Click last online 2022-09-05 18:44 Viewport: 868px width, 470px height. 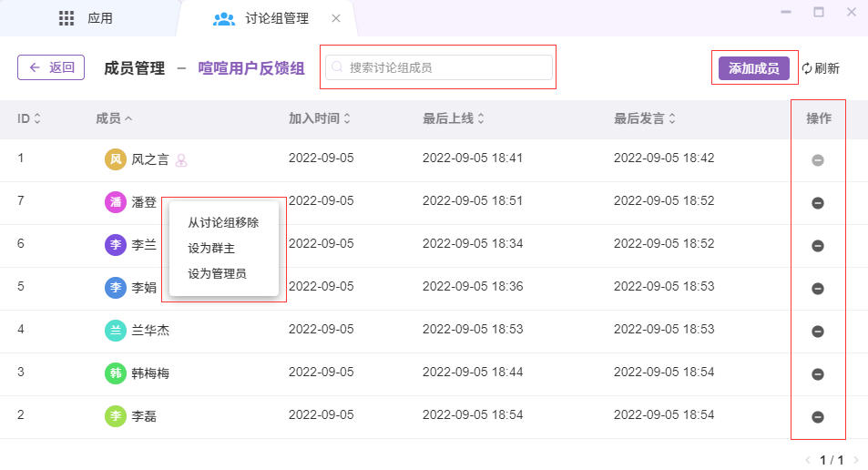pos(473,372)
